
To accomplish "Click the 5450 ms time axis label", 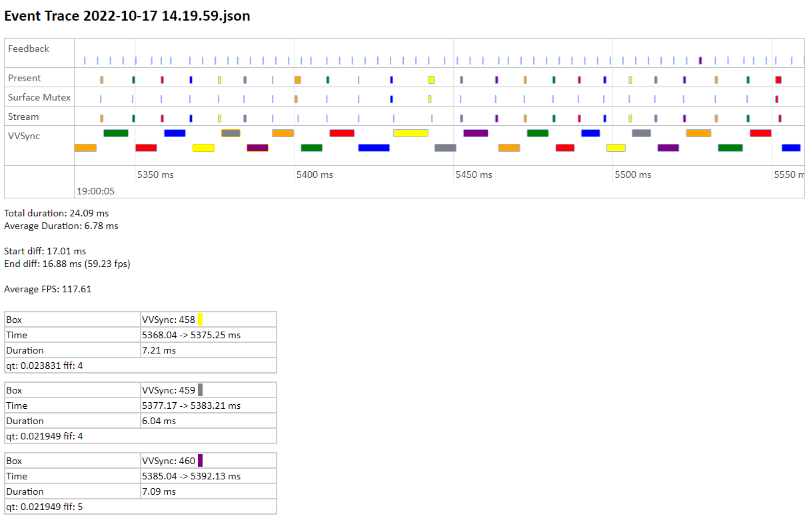I will pos(474,174).
